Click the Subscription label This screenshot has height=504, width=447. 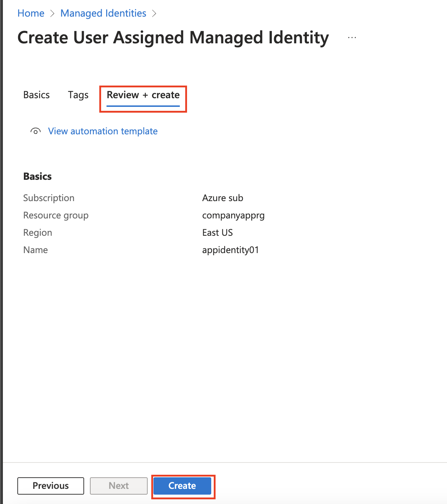49,198
